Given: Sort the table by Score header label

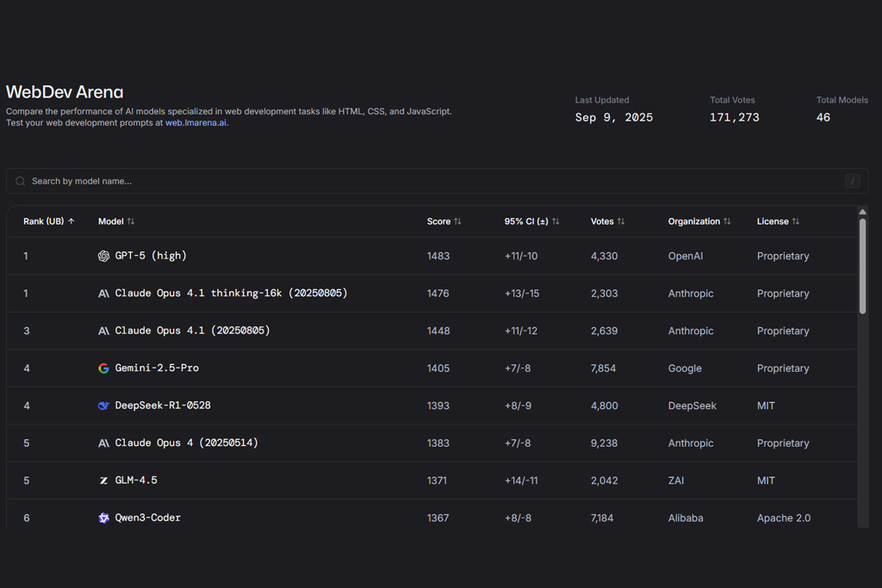Looking at the screenshot, I should [438, 221].
